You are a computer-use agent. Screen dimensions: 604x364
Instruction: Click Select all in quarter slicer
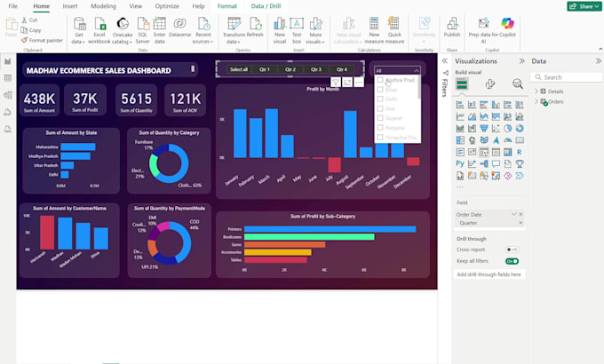[x=238, y=69]
